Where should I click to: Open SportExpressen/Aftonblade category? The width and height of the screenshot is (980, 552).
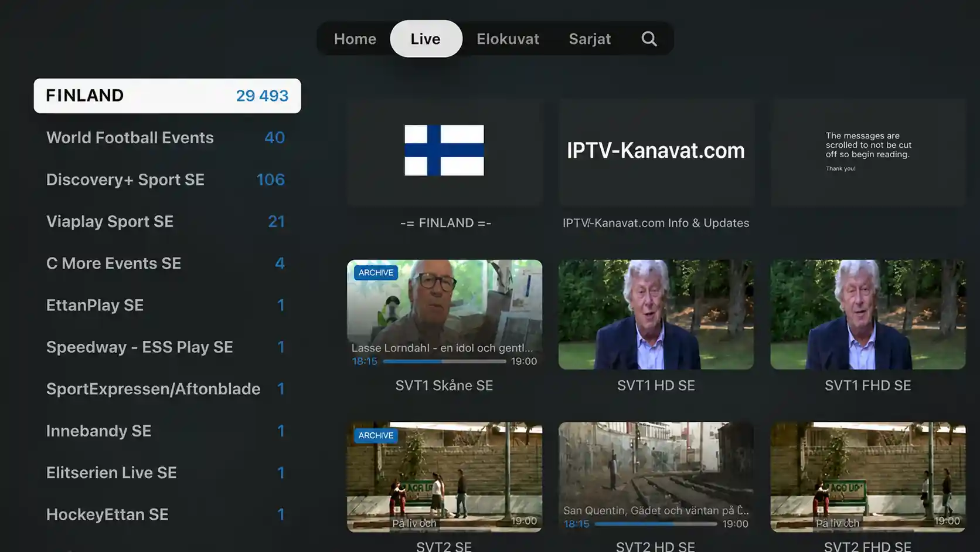[x=167, y=389]
